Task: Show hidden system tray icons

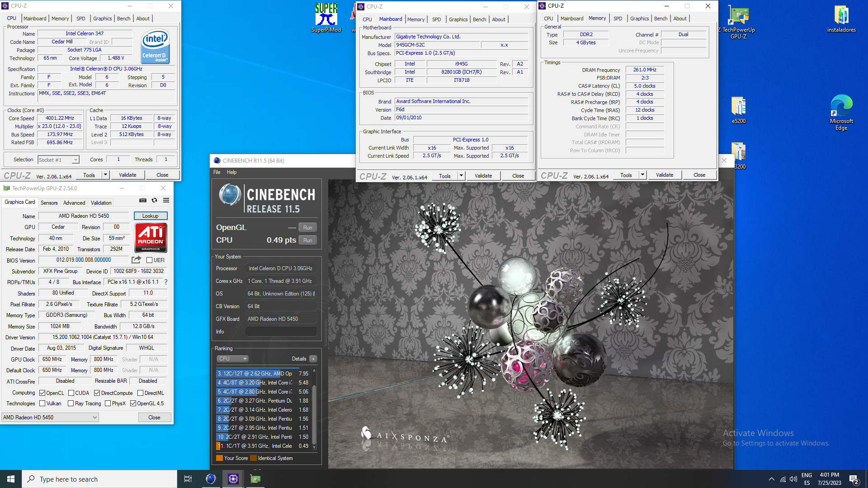Action: point(772,479)
